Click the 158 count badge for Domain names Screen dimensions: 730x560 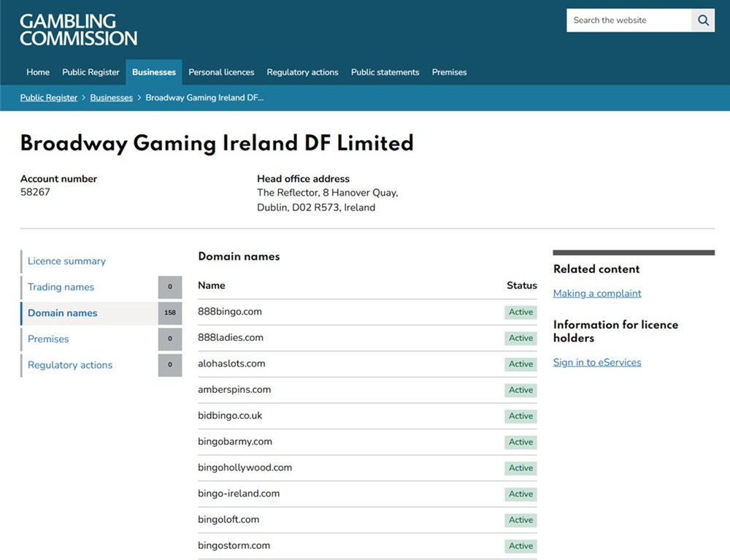click(170, 312)
